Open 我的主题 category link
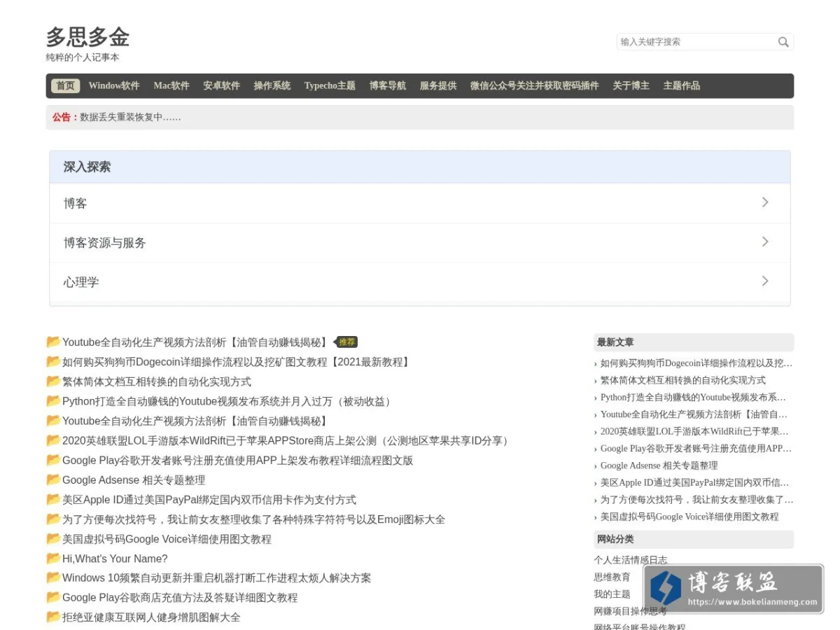Screen dimensions: 840x630 (612, 594)
